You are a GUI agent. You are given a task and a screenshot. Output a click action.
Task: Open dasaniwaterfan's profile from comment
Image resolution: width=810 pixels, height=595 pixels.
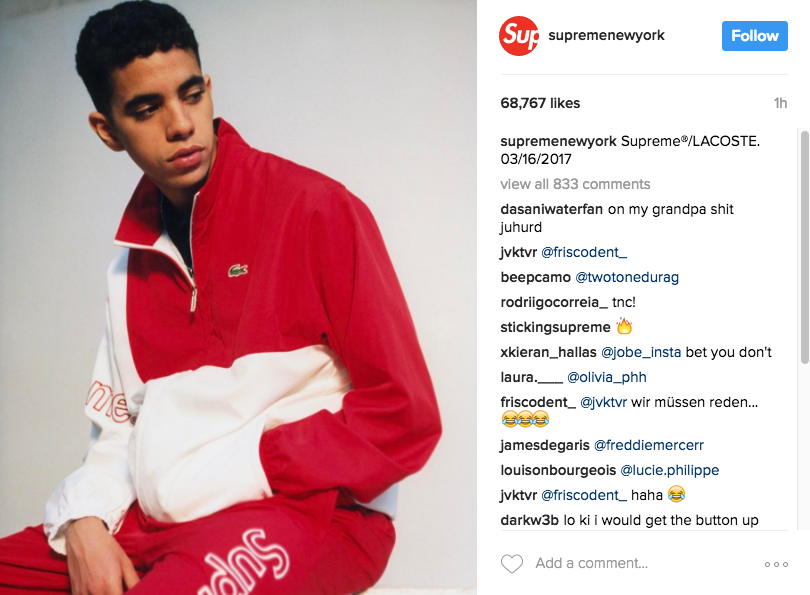tap(552, 209)
